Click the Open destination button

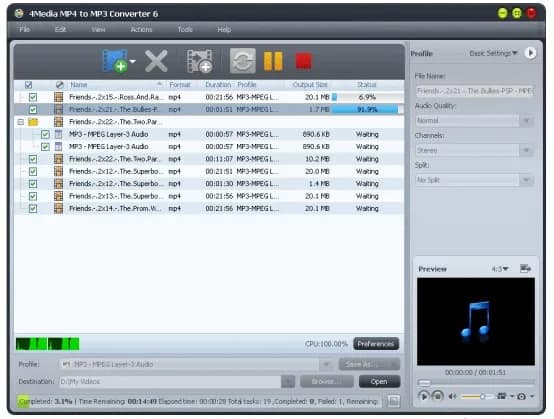[379, 382]
